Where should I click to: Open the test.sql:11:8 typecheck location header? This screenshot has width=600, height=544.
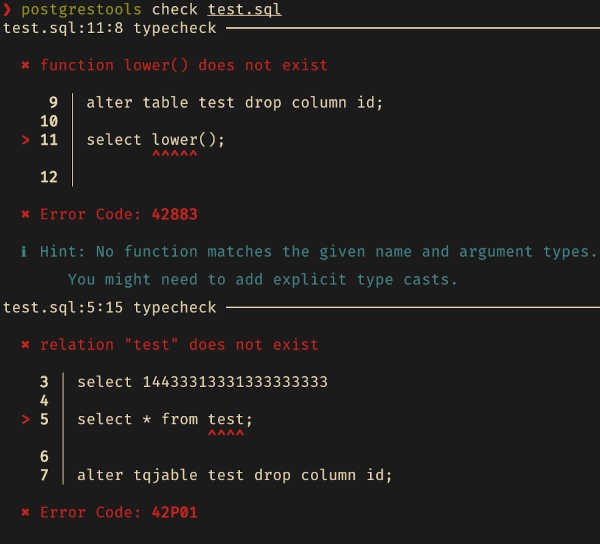click(110, 28)
